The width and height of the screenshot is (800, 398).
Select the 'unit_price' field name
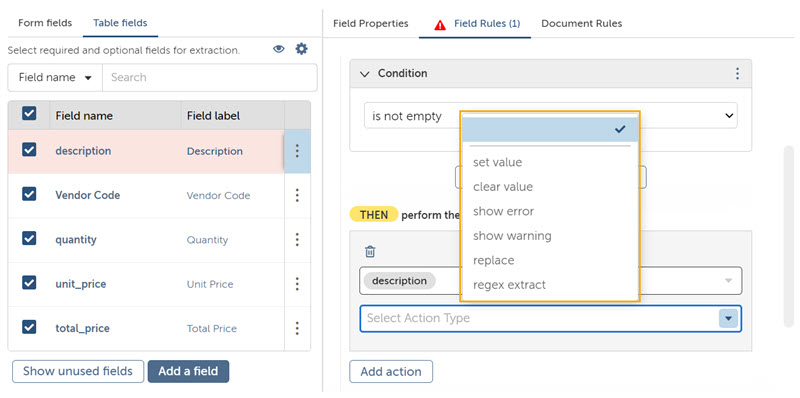coord(81,284)
